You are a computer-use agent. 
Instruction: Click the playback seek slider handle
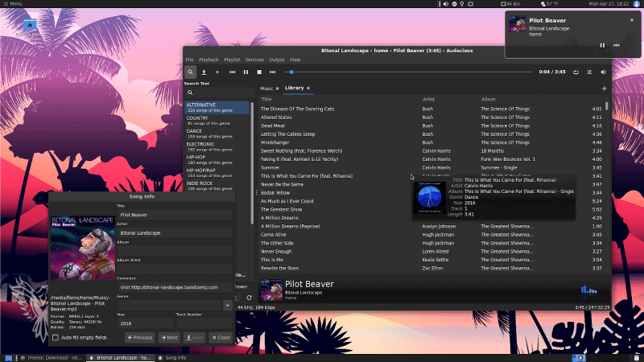coord(291,72)
